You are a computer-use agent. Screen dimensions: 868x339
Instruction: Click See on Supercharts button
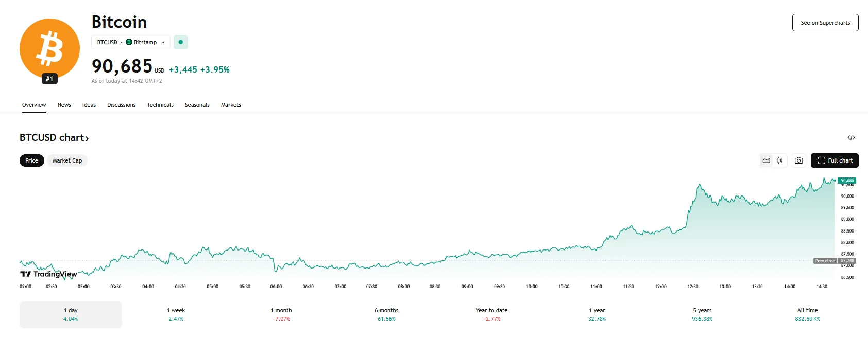pyautogui.click(x=825, y=23)
